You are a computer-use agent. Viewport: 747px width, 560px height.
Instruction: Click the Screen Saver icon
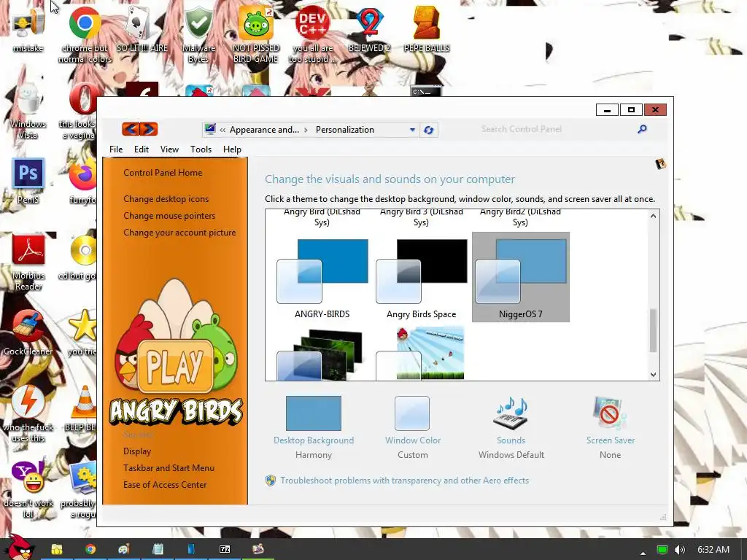point(610,413)
